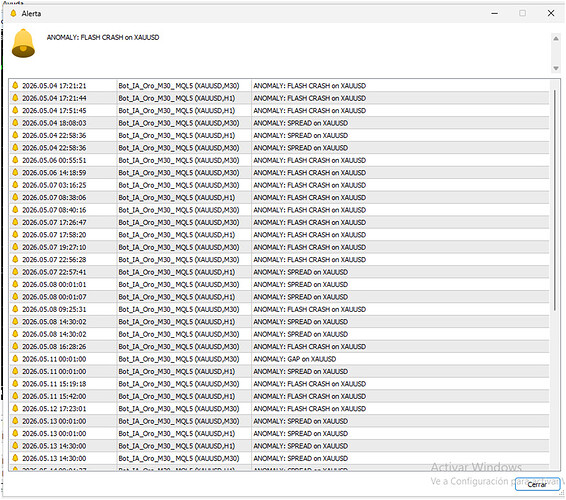Click bell icon beside 2026.05.11 00:01:00 GAP alert
The image size is (566, 500).
click(15, 359)
